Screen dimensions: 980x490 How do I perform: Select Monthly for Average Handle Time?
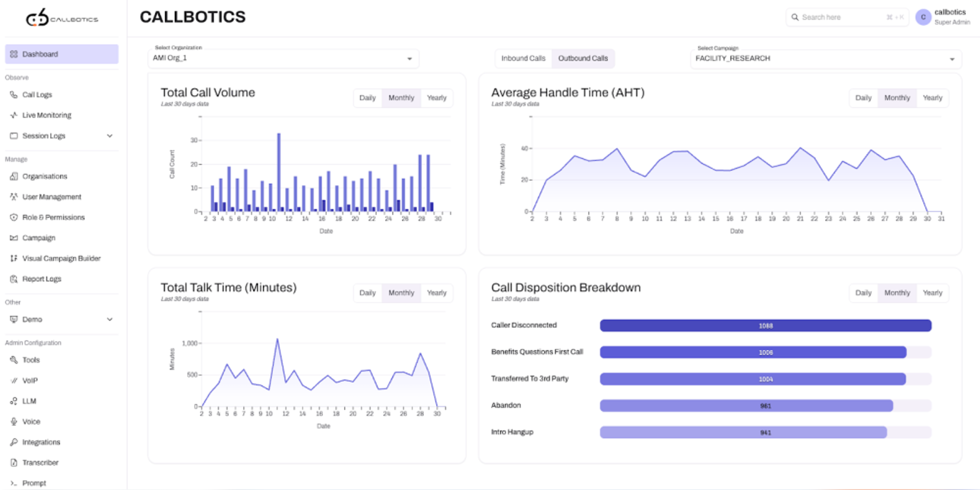coord(897,98)
